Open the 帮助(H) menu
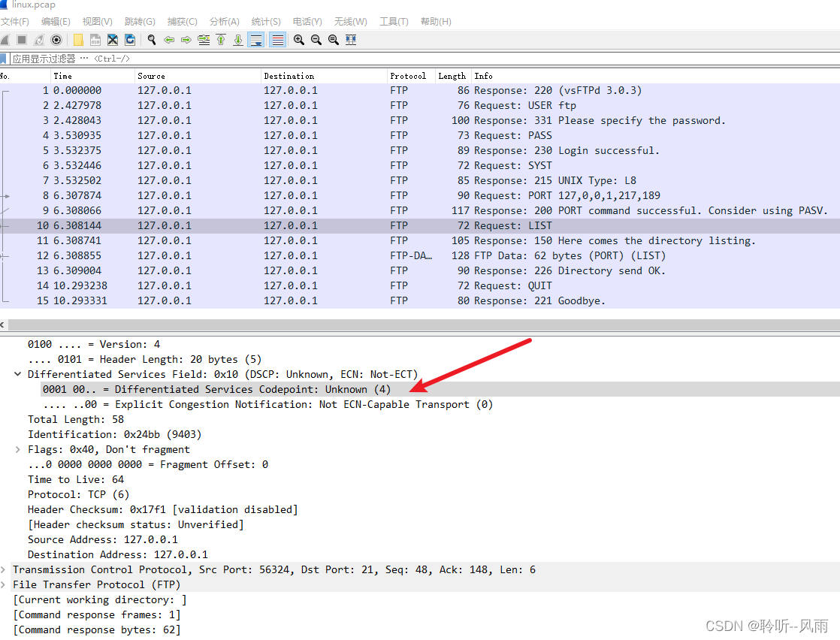840x640 pixels. [436, 22]
